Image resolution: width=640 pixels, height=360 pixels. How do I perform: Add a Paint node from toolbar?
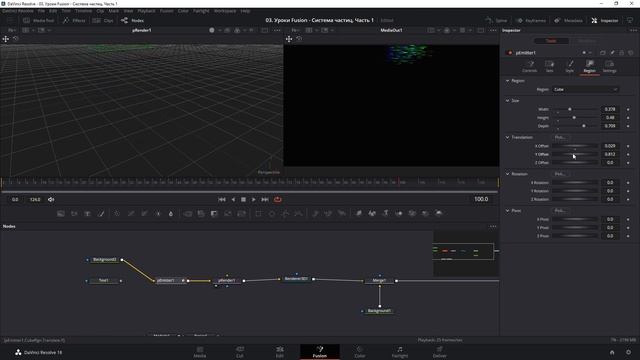click(101, 213)
